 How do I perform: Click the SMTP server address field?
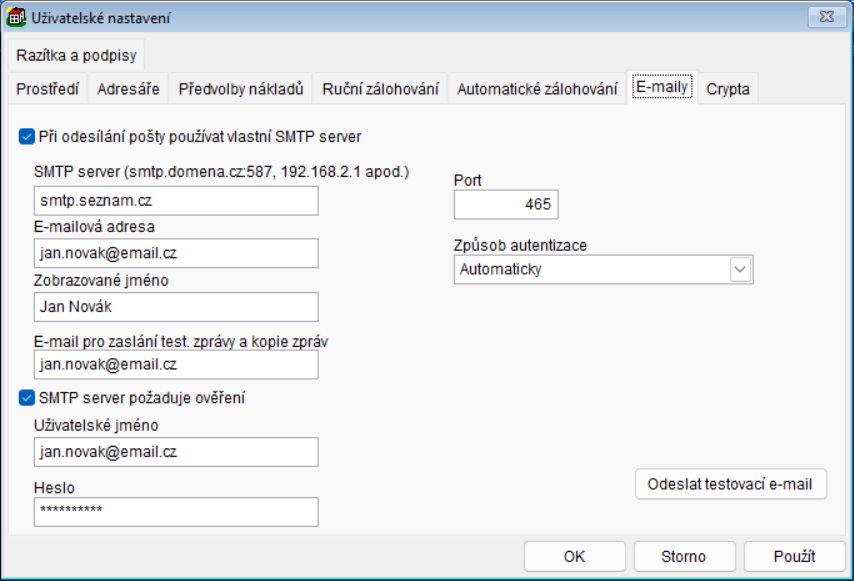click(175, 201)
